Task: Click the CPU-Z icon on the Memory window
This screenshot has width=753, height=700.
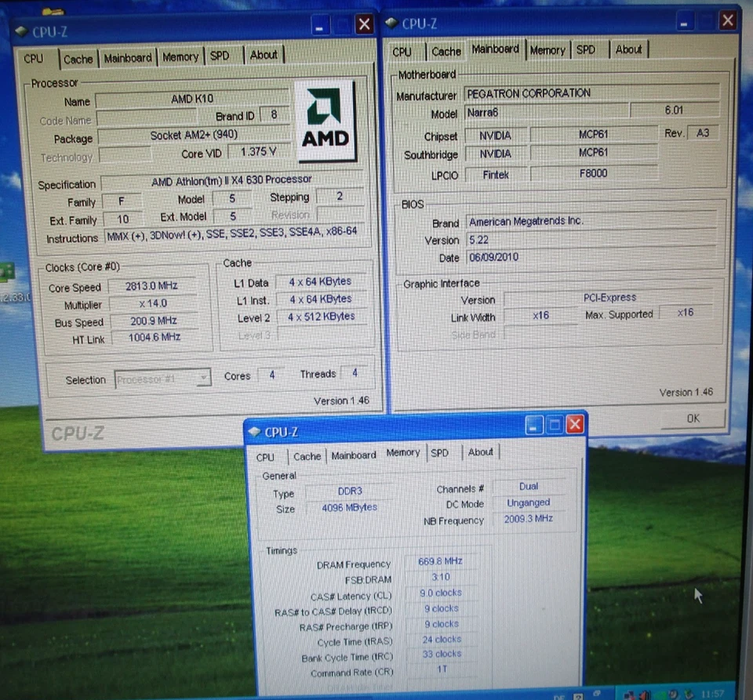Action: click(x=253, y=432)
